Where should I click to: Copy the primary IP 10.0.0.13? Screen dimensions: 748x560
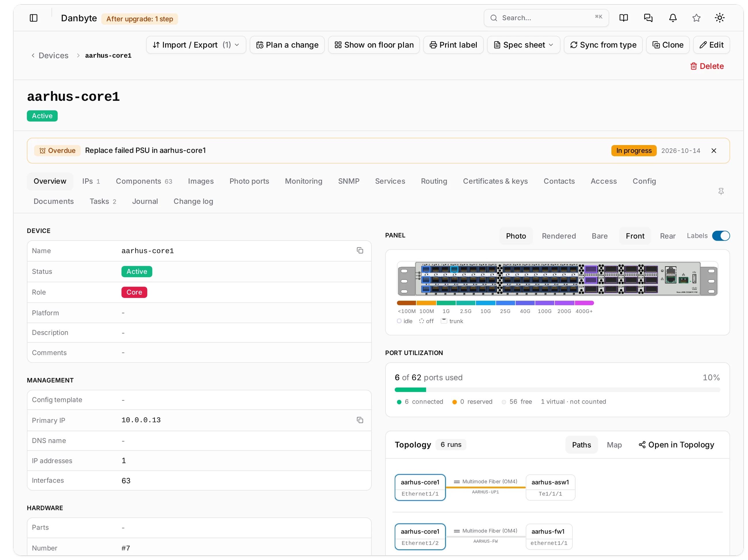pos(360,420)
